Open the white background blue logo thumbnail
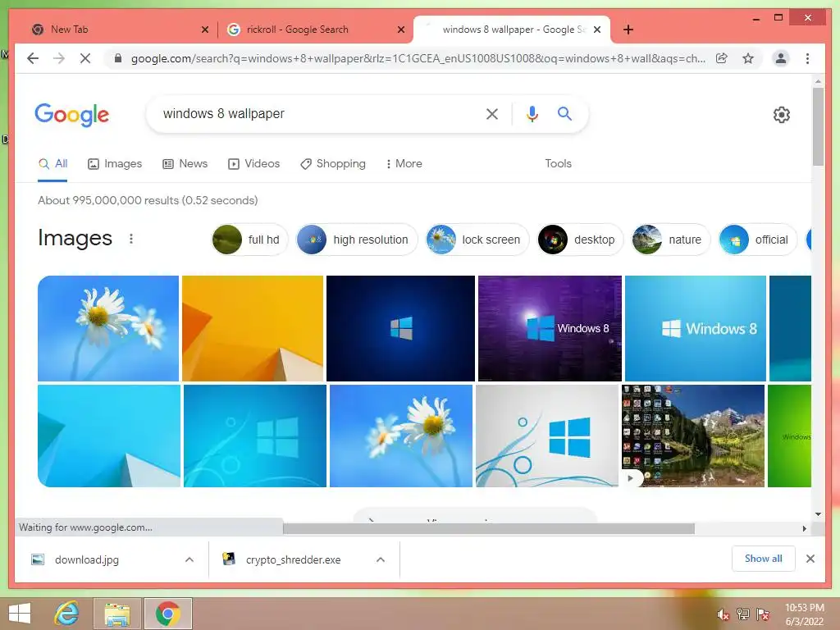 point(547,436)
